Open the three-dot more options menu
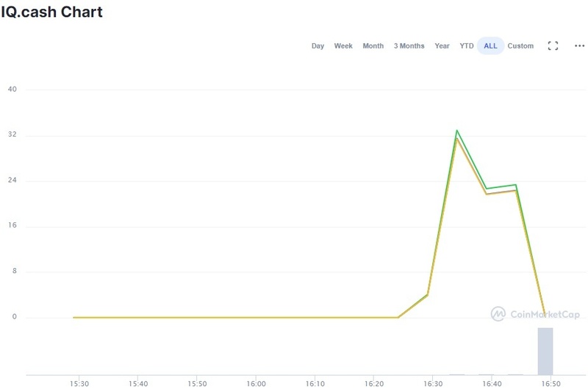 click(579, 46)
